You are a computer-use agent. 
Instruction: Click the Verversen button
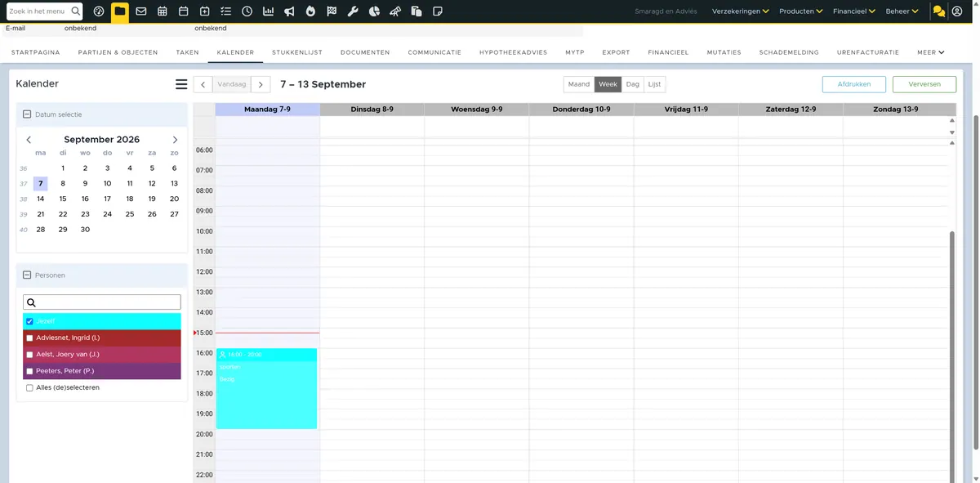coord(924,84)
